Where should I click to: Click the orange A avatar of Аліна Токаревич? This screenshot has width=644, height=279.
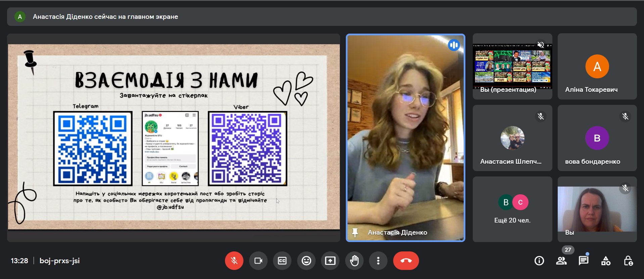pyautogui.click(x=597, y=66)
